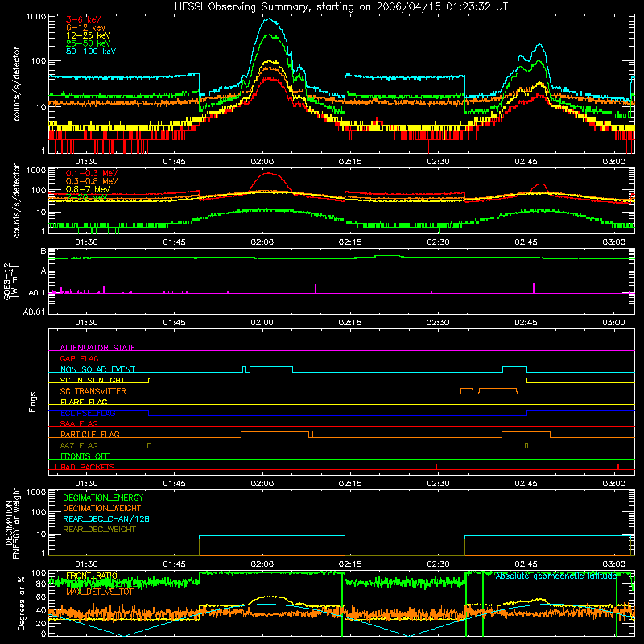Click the MAX_DET_VS_TOT legend label
Image resolution: width=644 pixels, height=644 pixels.
[x=100, y=592]
